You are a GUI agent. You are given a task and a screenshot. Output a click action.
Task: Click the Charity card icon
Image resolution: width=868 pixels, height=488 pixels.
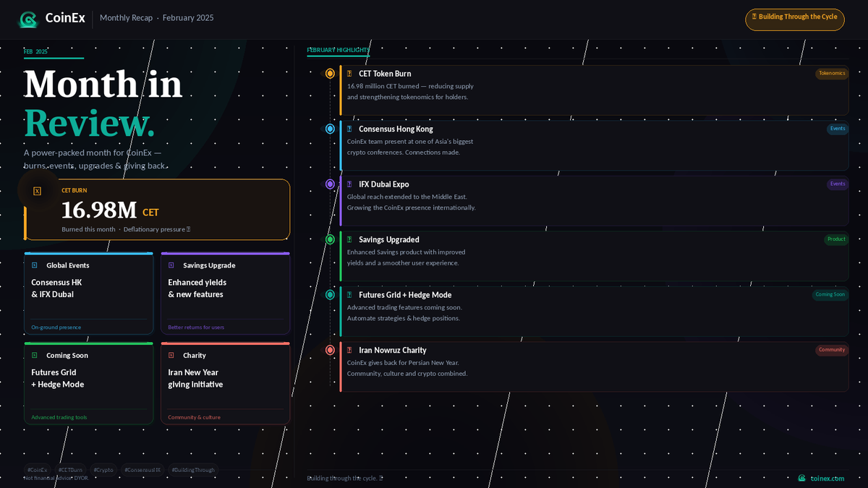click(171, 355)
